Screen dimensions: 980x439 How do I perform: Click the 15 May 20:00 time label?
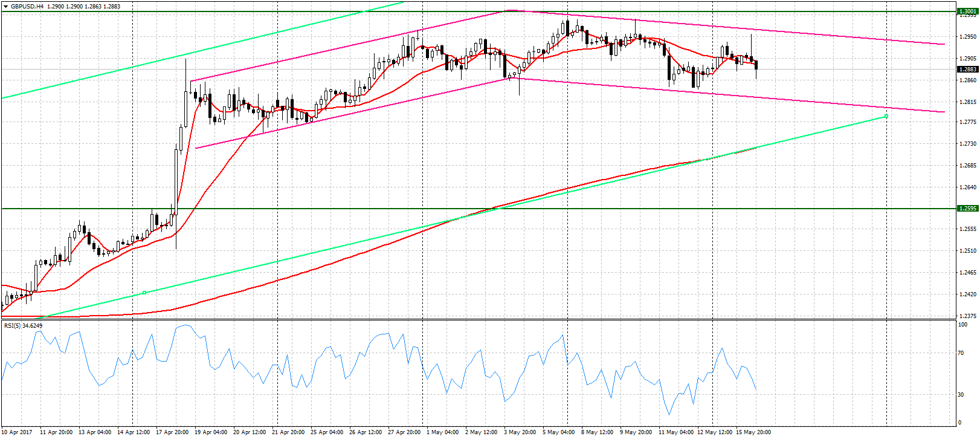tap(753, 432)
